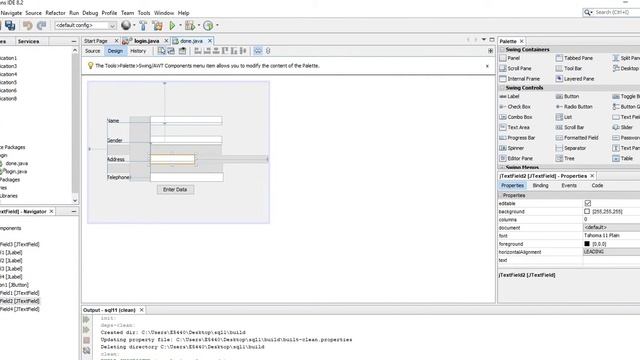Click the Redo toolbar icon

(41, 25)
